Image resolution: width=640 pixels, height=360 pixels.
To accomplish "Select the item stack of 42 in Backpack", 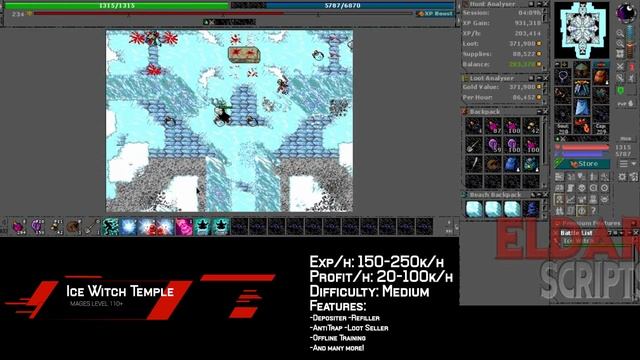I will (x=531, y=126).
